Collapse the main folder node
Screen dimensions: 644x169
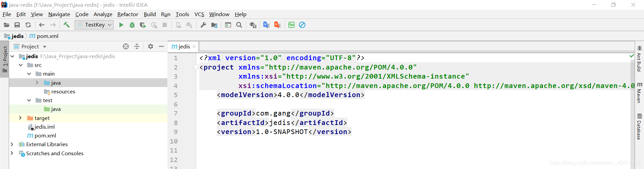point(29,74)
